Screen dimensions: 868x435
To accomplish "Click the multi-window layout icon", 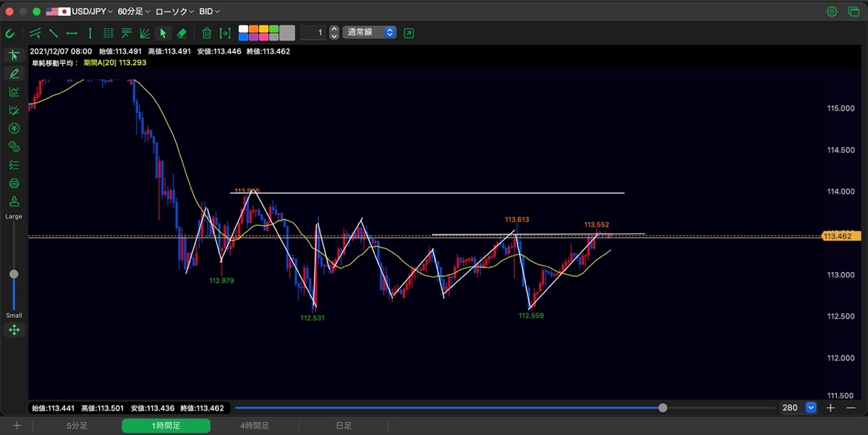I will (852, 12).
